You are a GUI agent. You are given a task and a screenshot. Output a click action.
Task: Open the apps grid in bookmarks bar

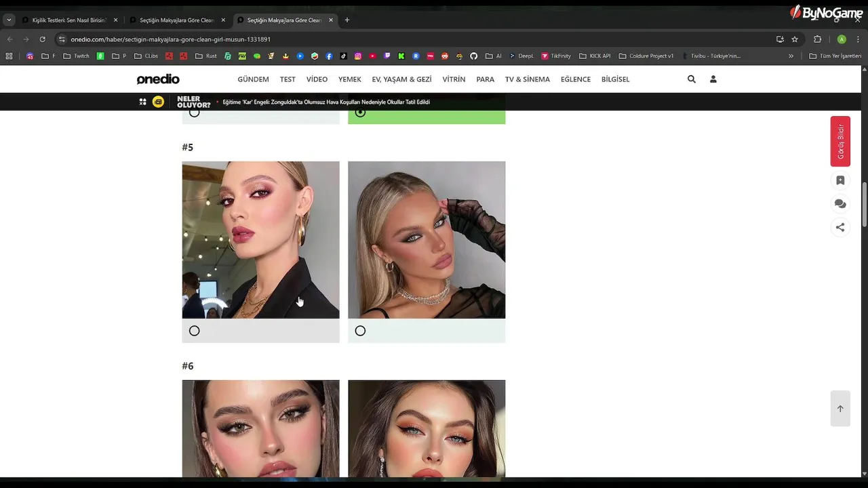pos(9,56)
